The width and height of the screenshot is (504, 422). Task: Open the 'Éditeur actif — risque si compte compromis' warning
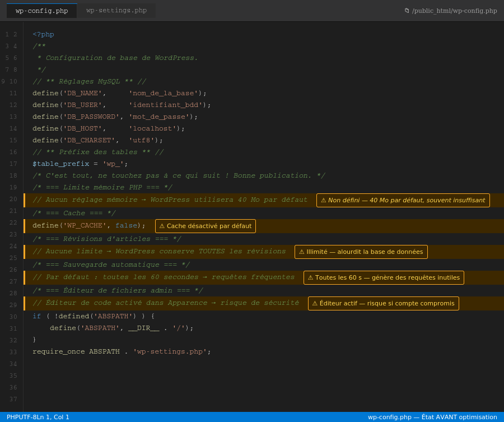(x=384, y=303)
